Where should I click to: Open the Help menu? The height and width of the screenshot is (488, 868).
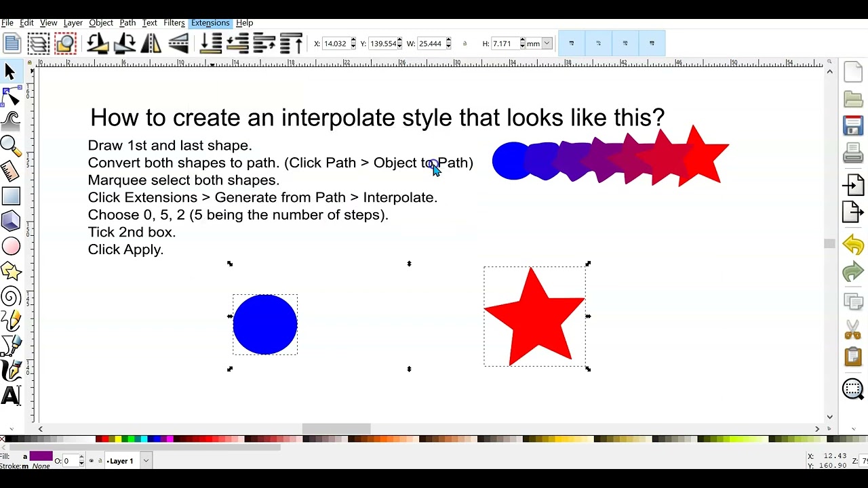(x=245, y=22)
